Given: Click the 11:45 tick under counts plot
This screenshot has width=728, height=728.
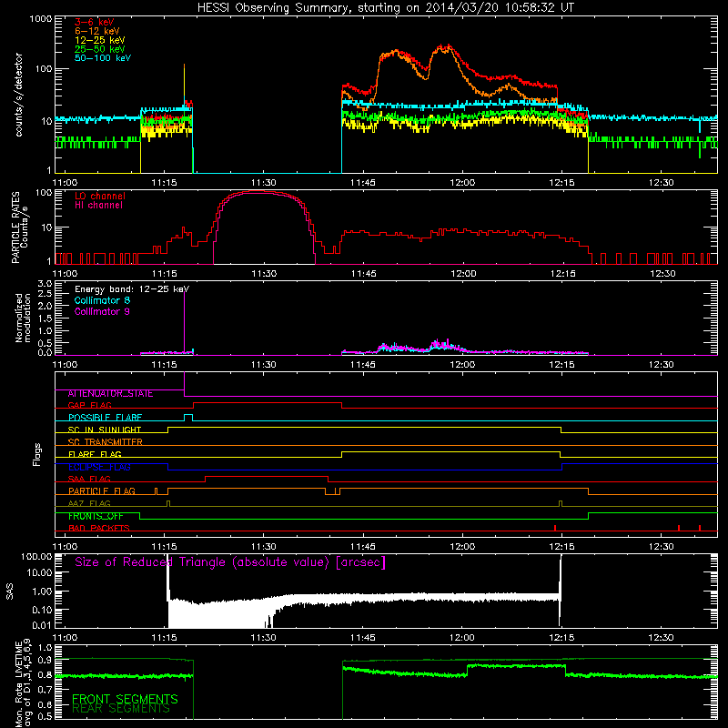Looking at the screenshot, I should pyautogui.click(x=362, y=183).
